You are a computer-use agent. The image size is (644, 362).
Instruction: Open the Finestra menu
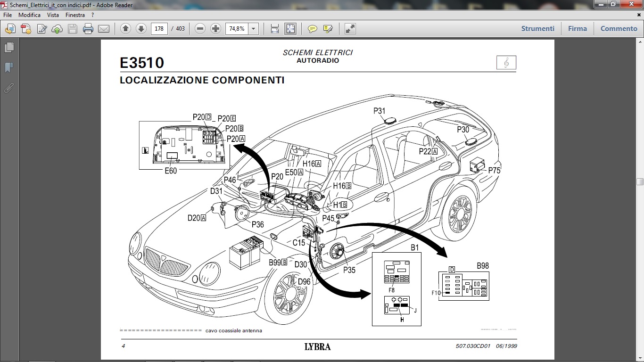pyautogui.click(x=75, y=15)
